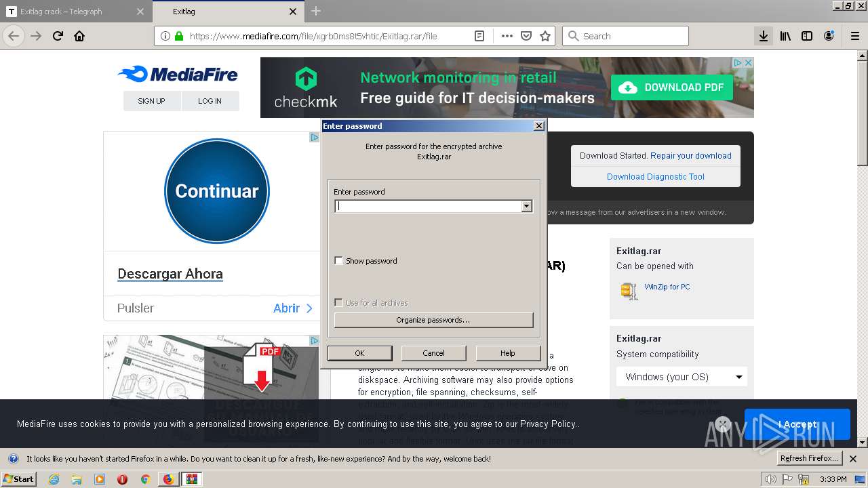The height and width of the screenshot is (488, 868).
Task: Open Windows Media Player taskbar icon
Action: pos(100,479)
